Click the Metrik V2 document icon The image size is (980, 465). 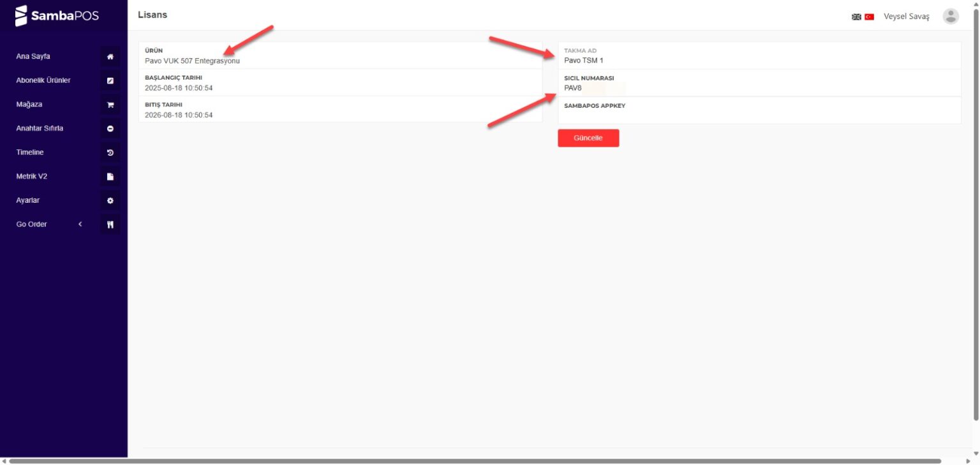110,176
